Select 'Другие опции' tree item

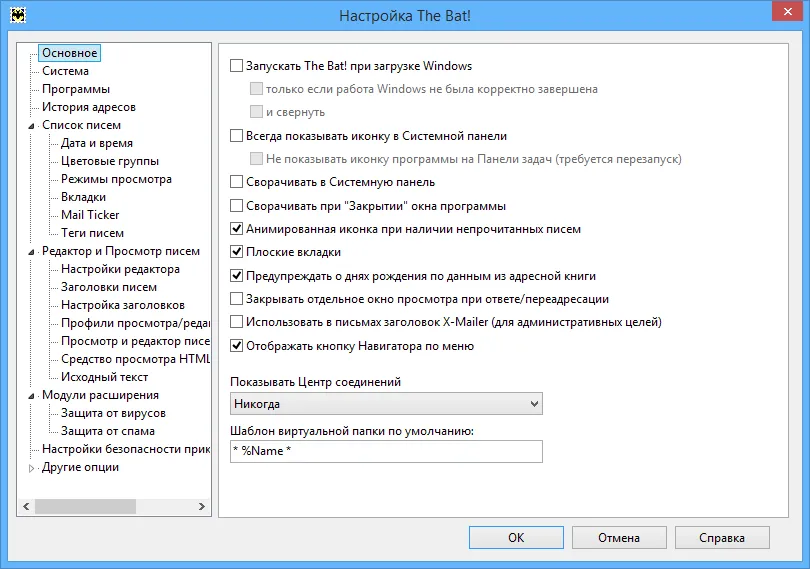coord(81,467)
